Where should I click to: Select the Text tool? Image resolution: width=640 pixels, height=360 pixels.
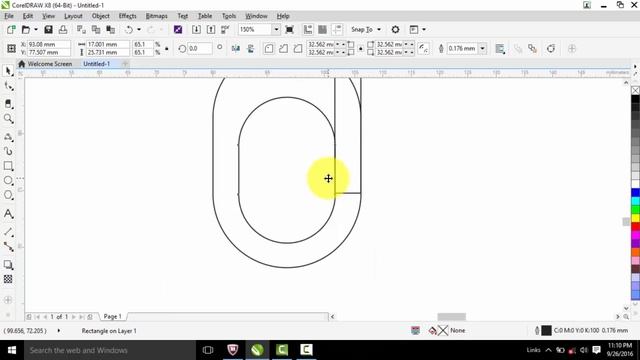(8, 213)
